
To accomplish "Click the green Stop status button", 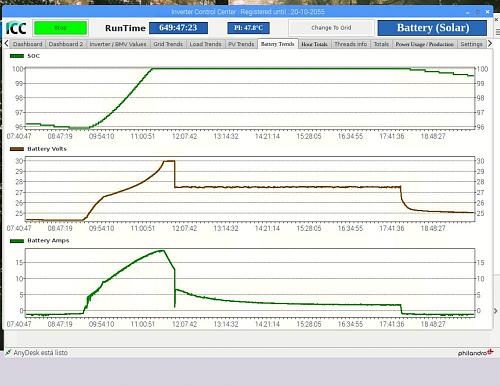I will coord(61,28).
